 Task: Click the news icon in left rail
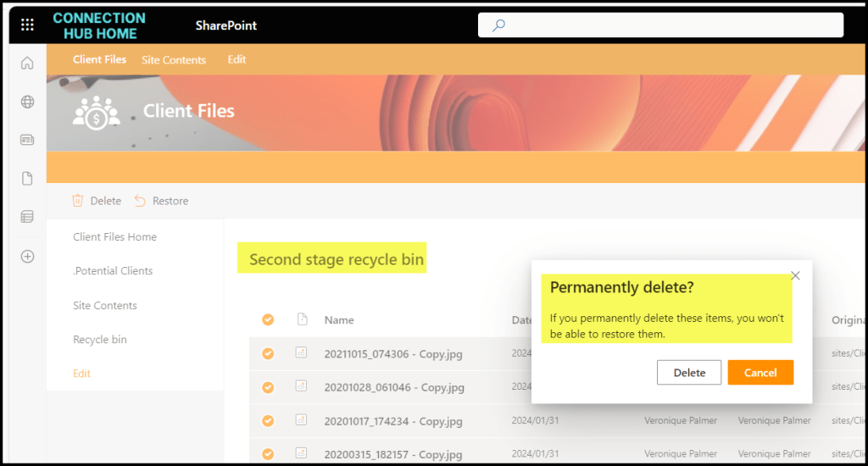coord(27,140)
